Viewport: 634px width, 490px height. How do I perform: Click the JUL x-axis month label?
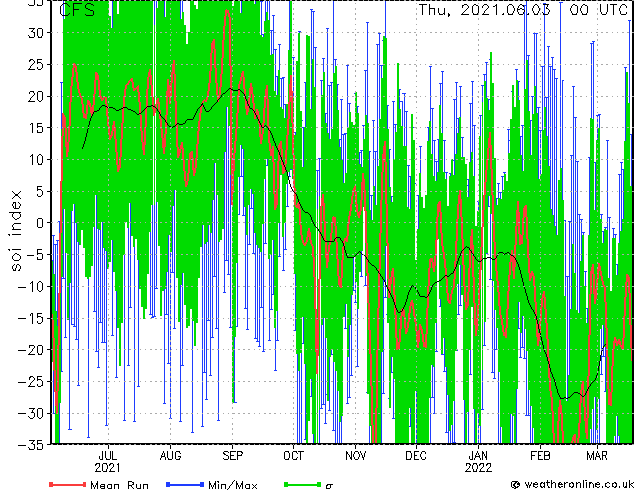click(108, 456)
